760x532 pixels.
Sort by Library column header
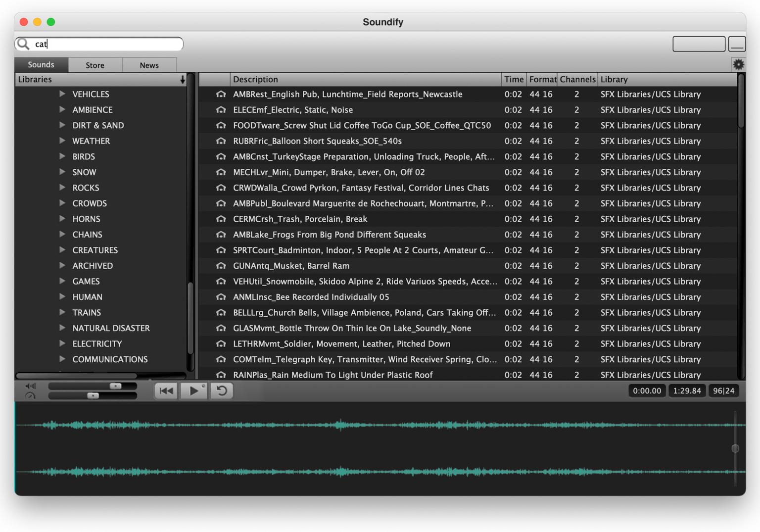pyautogui.click(x=667, y=79)
